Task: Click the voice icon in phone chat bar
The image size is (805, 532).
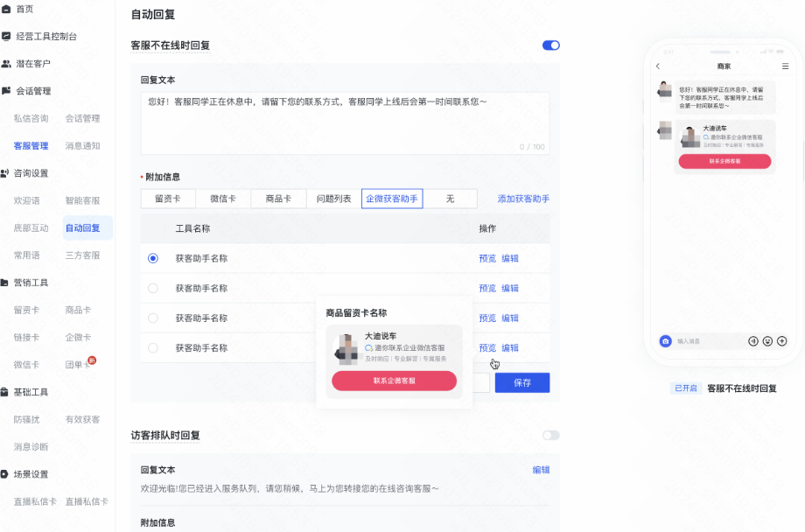Action: 753,341
